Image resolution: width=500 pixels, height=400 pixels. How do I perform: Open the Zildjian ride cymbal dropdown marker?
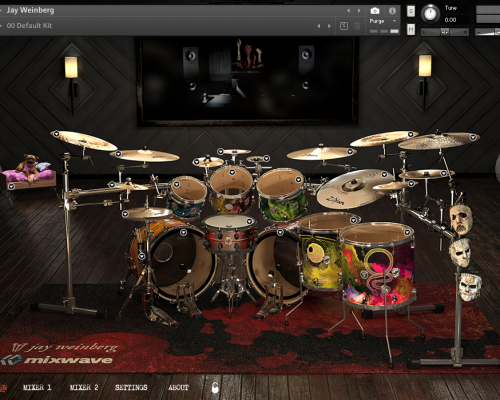pos(384,174)
